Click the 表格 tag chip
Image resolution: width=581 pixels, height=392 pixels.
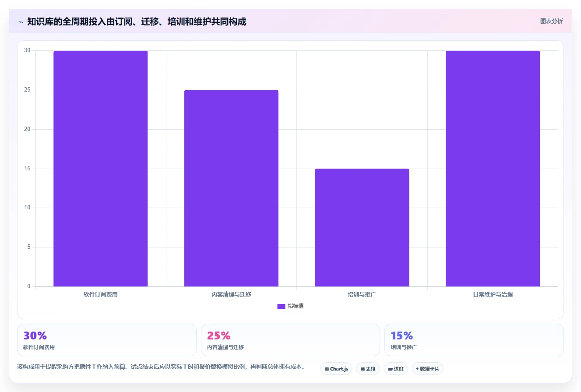(368, 369)
